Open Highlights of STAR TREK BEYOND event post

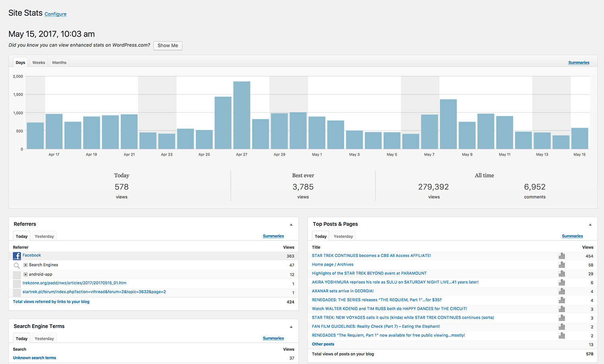point(369,274)
